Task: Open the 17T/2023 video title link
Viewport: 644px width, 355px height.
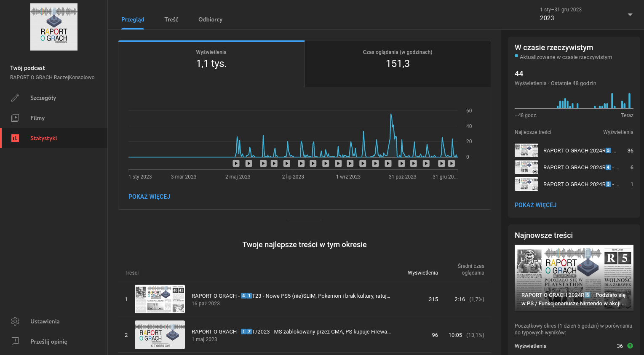Action: point(291,331)
